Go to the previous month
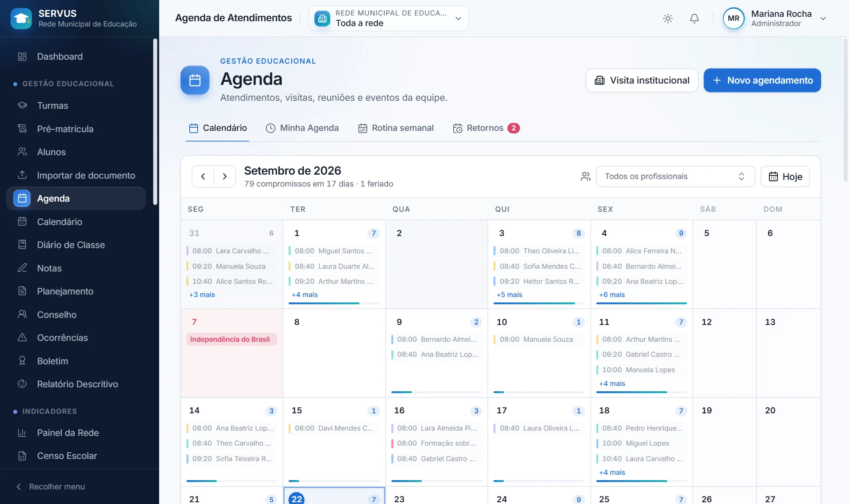Image resolution: width=849 pixels, height=504 pixels. pyautogui.click(x=203, y=176)
